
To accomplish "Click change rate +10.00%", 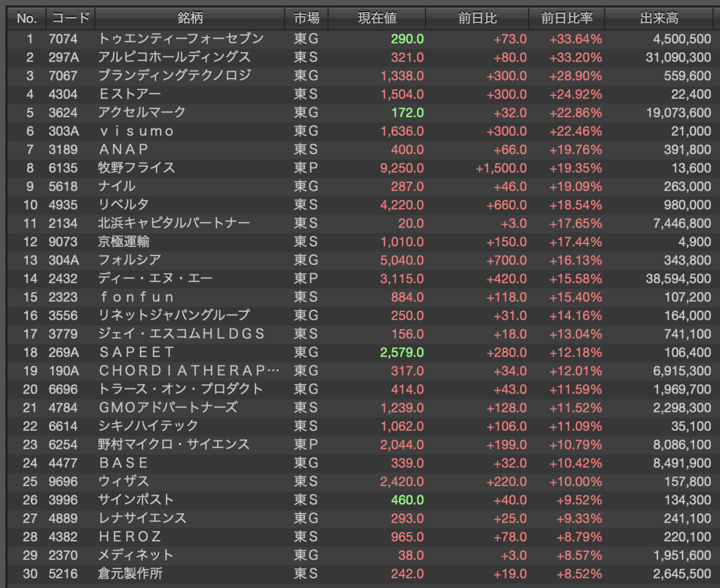I will tap(575, 481).
